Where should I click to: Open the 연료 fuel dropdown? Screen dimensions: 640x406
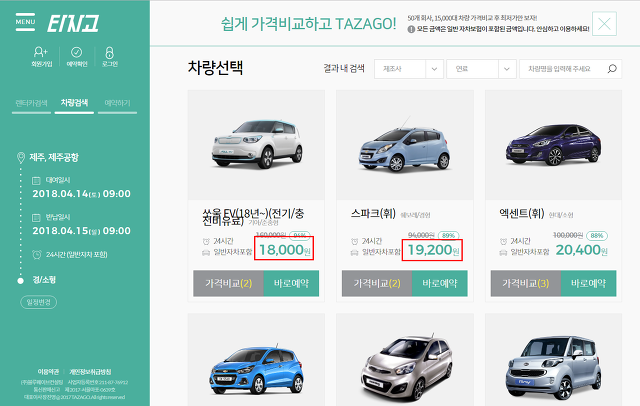click(481, 69)
